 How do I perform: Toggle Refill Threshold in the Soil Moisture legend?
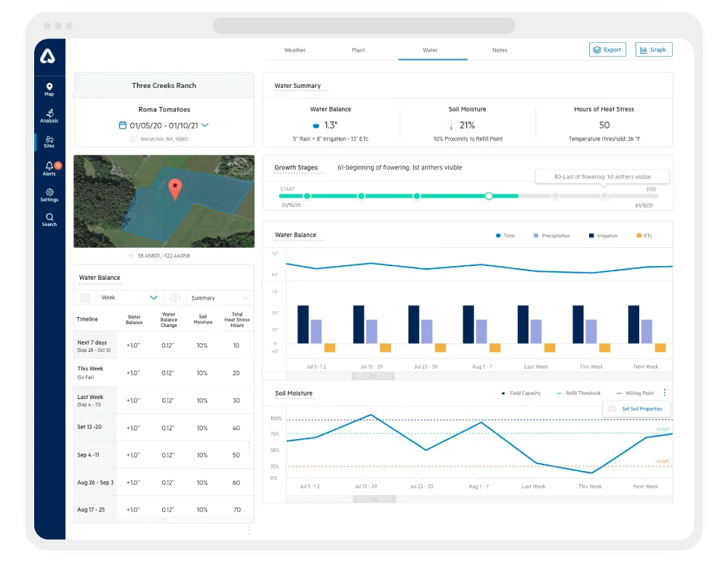(x=578, y=393)
